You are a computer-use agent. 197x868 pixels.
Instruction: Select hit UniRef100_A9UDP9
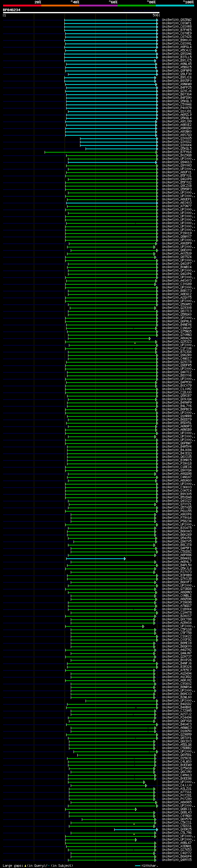tap(177, 243)
